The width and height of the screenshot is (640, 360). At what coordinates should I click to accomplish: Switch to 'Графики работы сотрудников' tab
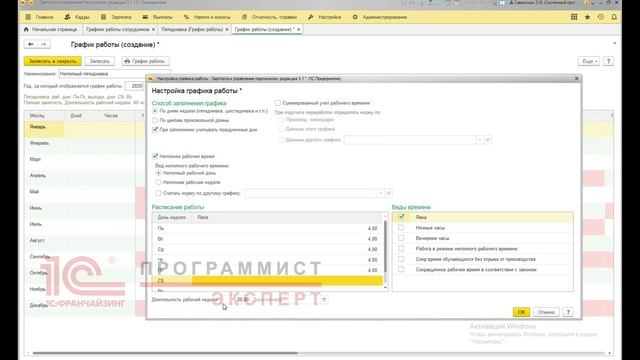[118, 29]
